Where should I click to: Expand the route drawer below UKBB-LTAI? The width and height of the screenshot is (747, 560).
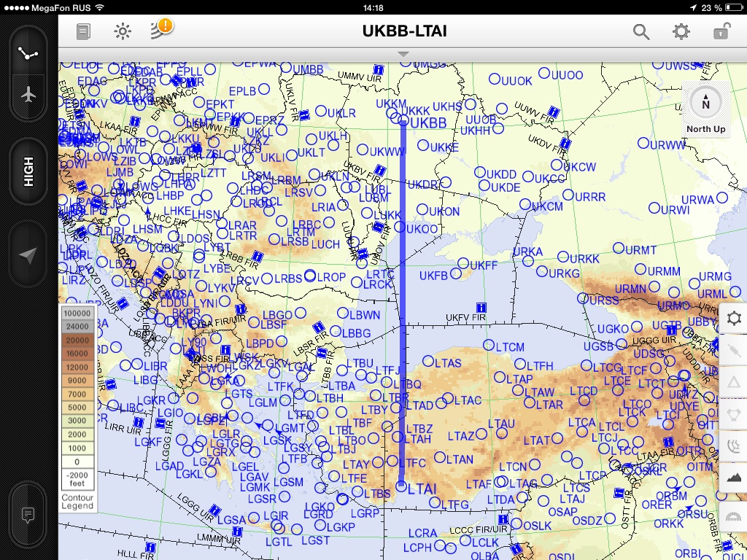point(403,55)
